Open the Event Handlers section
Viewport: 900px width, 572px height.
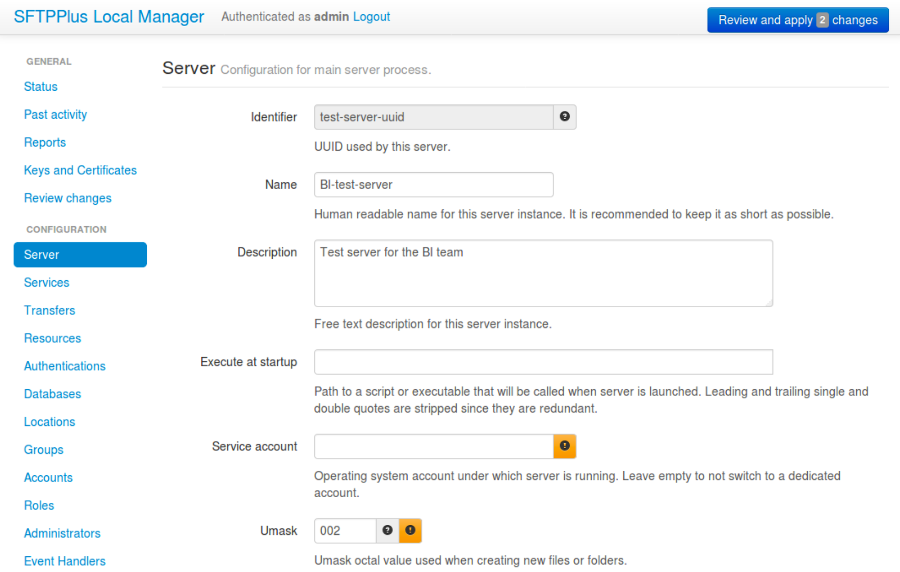(65, 561)
